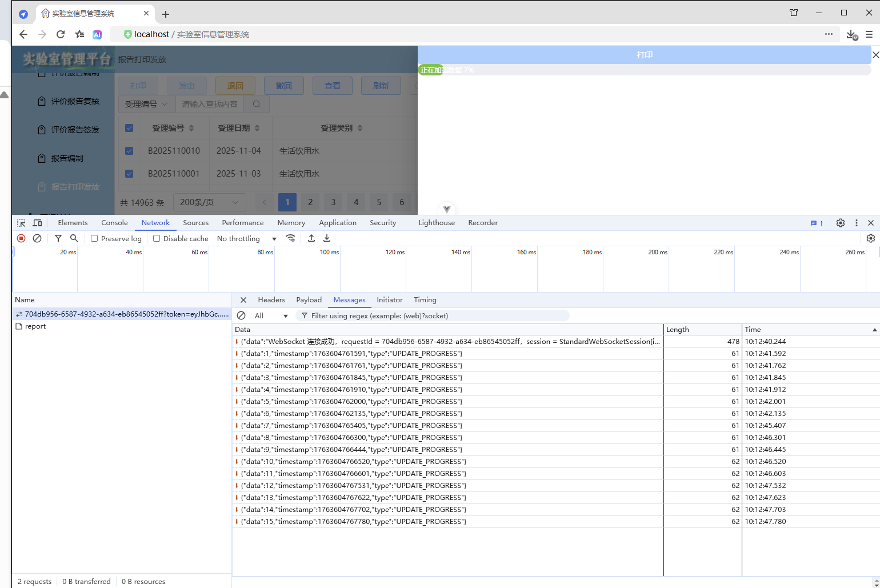
Task: Open a new browser tab
Action: 166,14
